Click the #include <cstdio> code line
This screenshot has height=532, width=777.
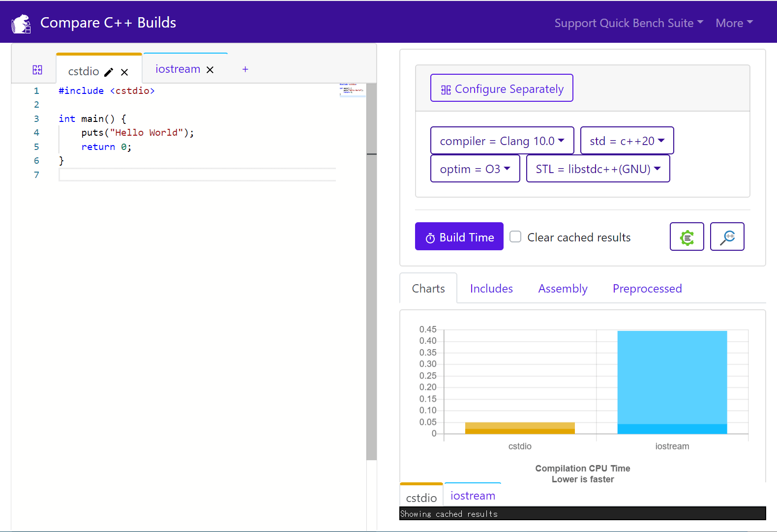point(107,90)
